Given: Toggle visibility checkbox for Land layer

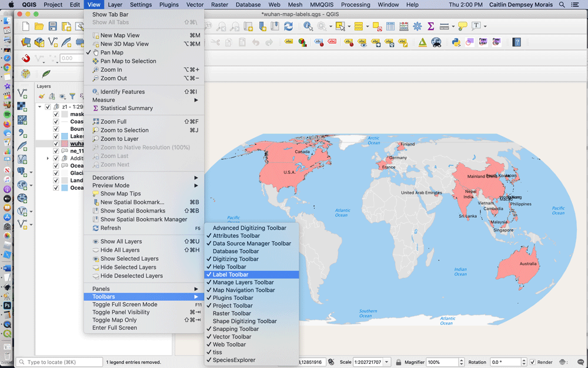Looking at the screenshot, I should pos(56,180).
